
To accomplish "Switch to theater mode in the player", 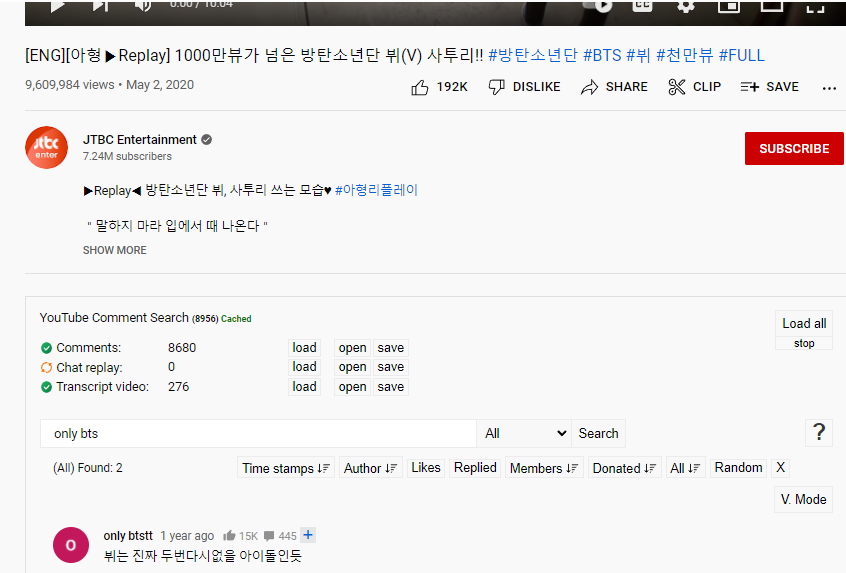I will tap(772, 5).
